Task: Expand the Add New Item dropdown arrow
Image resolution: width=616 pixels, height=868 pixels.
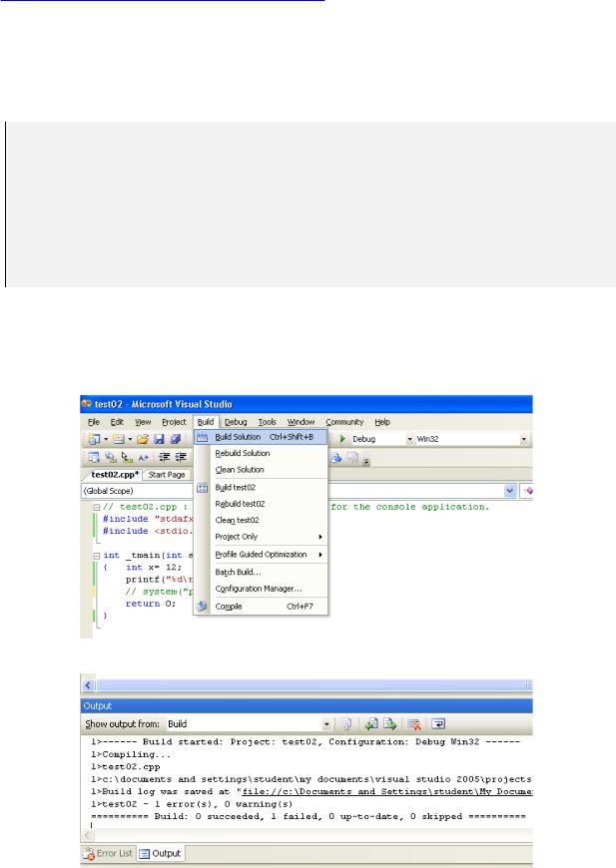Action: click(x=130, y=439)
